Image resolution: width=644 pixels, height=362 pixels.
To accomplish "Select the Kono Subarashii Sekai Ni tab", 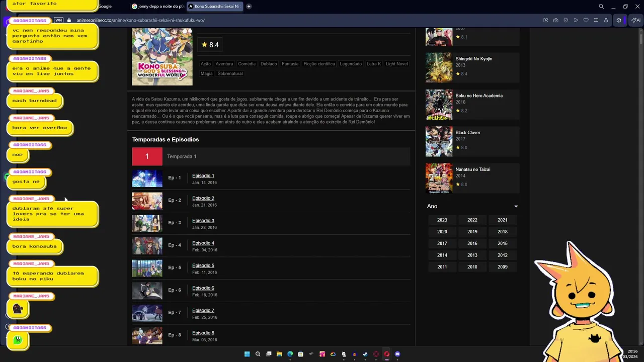I will 215,7.
